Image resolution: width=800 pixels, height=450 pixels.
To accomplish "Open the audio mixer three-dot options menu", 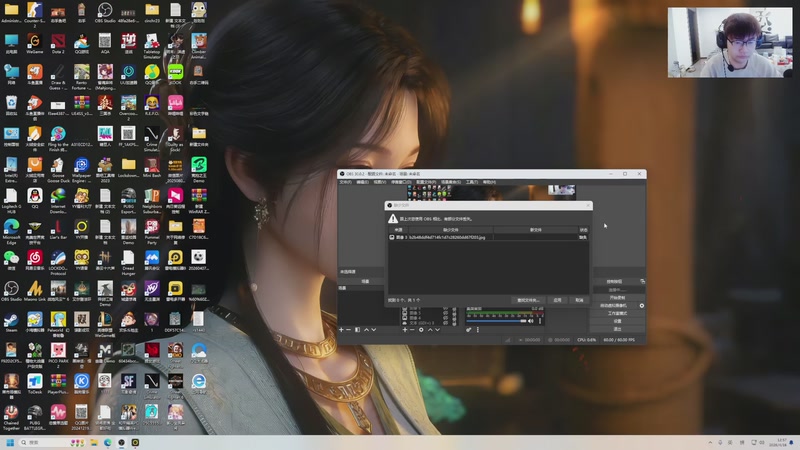I will pyautogui.click(x=478, y=329).
